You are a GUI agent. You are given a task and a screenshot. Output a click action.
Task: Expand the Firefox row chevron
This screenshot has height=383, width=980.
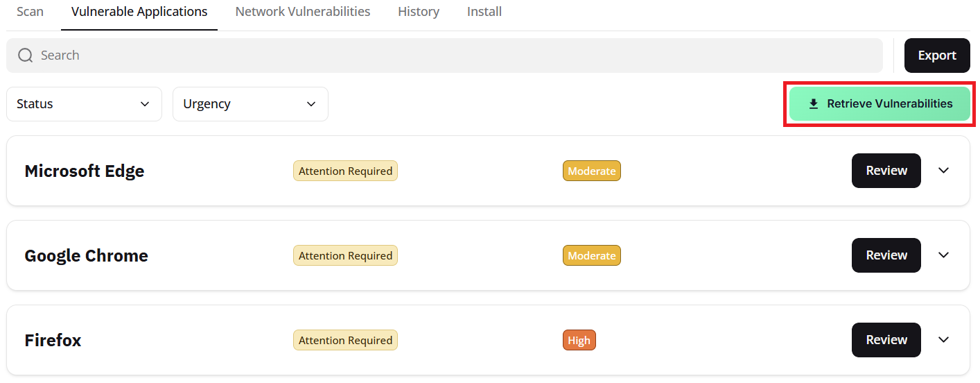click(x=943, y=340)
